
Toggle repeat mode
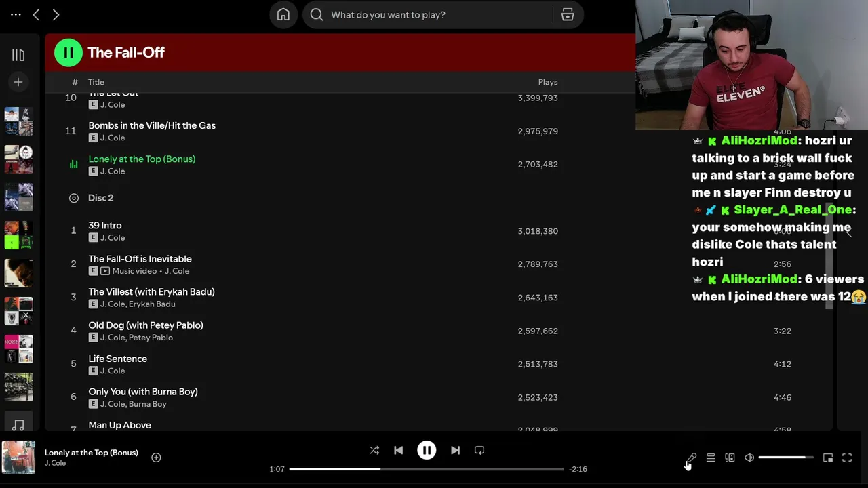479,450
